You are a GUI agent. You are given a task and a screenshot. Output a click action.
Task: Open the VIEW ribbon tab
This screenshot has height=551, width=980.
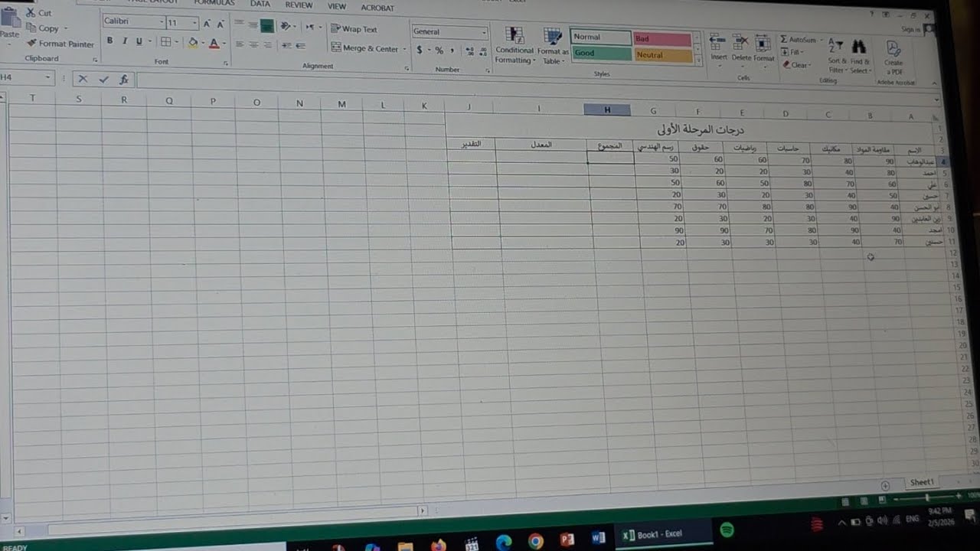337,6
